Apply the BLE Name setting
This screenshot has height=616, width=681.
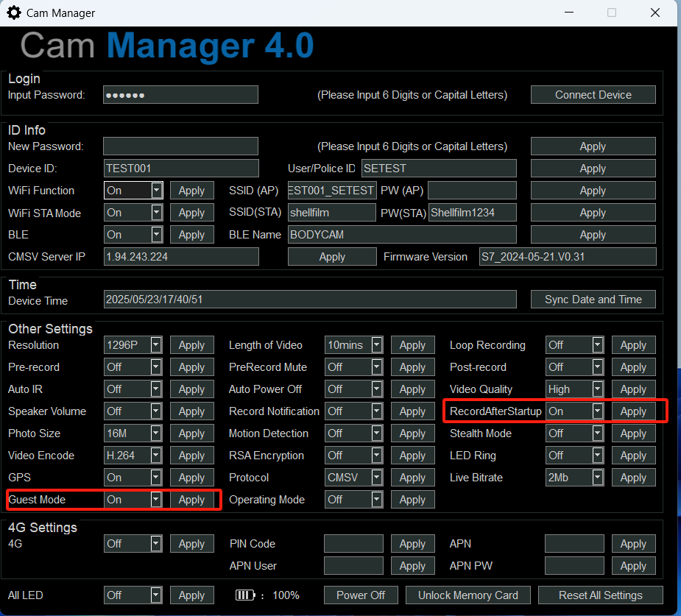point(593,235)
